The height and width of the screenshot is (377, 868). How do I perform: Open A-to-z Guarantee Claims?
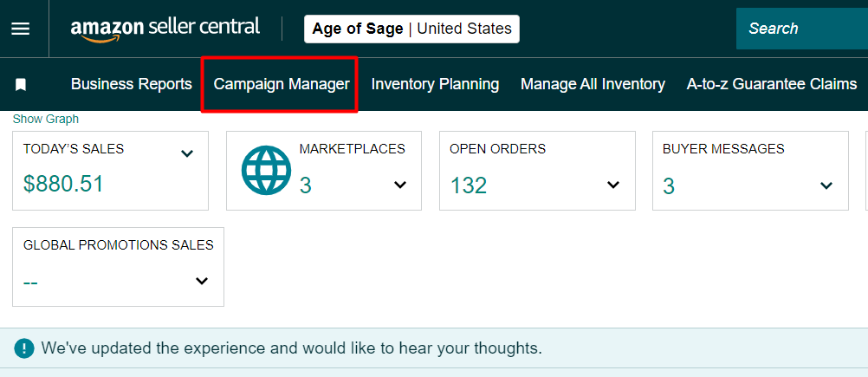tap(772, 84)
